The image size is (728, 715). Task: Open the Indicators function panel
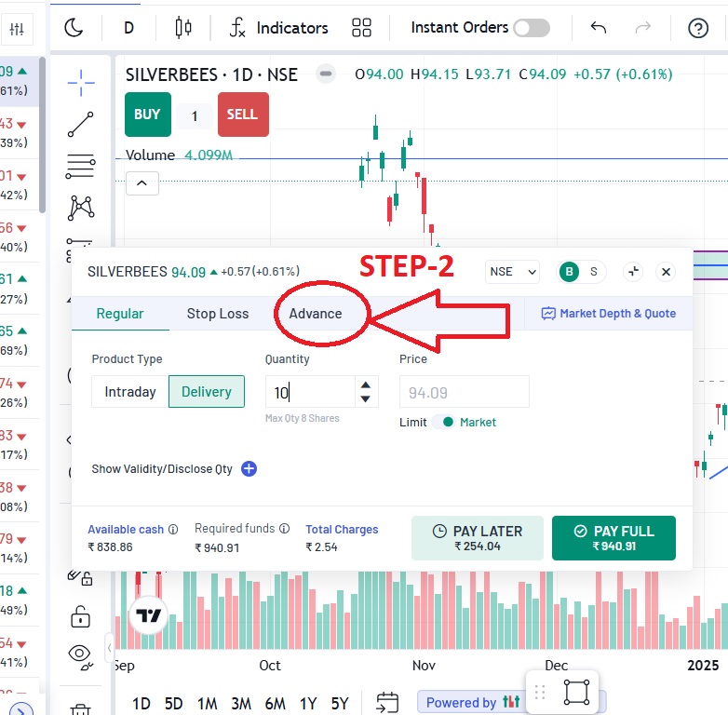point(279,28)
